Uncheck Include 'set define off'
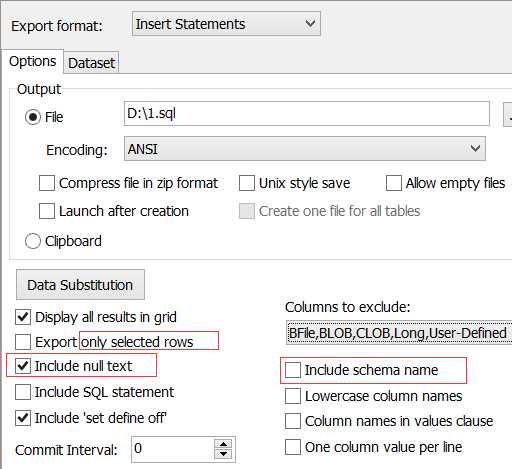The height and width of the screenshot is (469, 512). point(23,418)
